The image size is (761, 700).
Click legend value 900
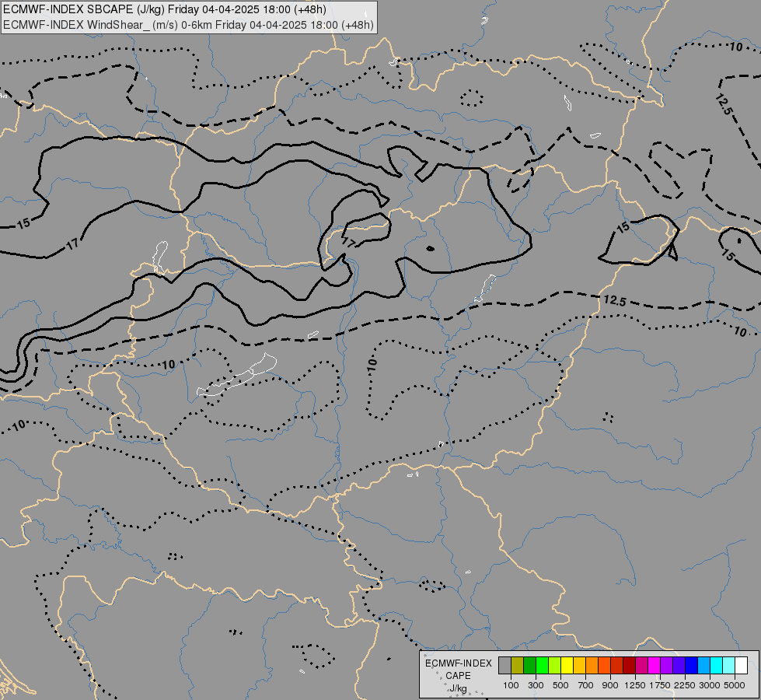click(x=610, y=685)
